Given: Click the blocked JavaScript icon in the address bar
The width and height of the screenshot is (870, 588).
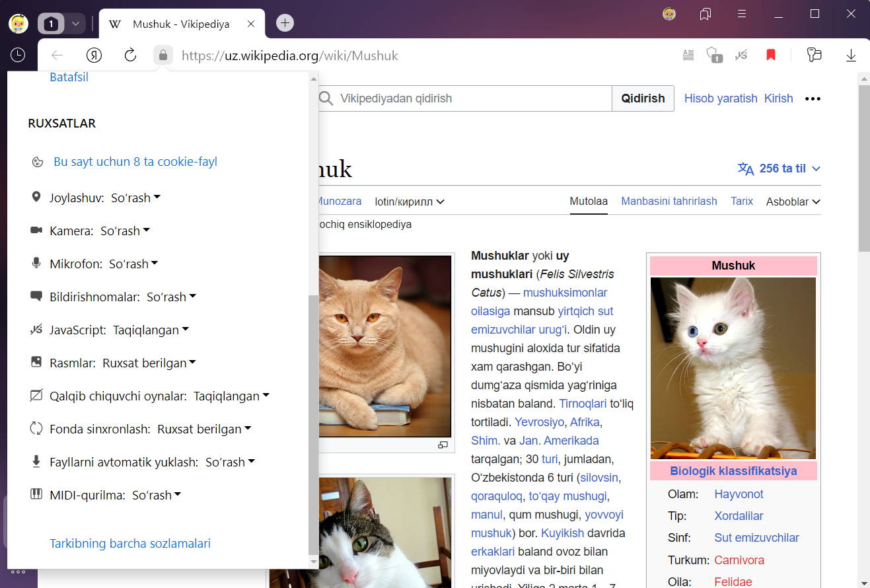Looking at the screenshot, I should [x=741, y=55].
